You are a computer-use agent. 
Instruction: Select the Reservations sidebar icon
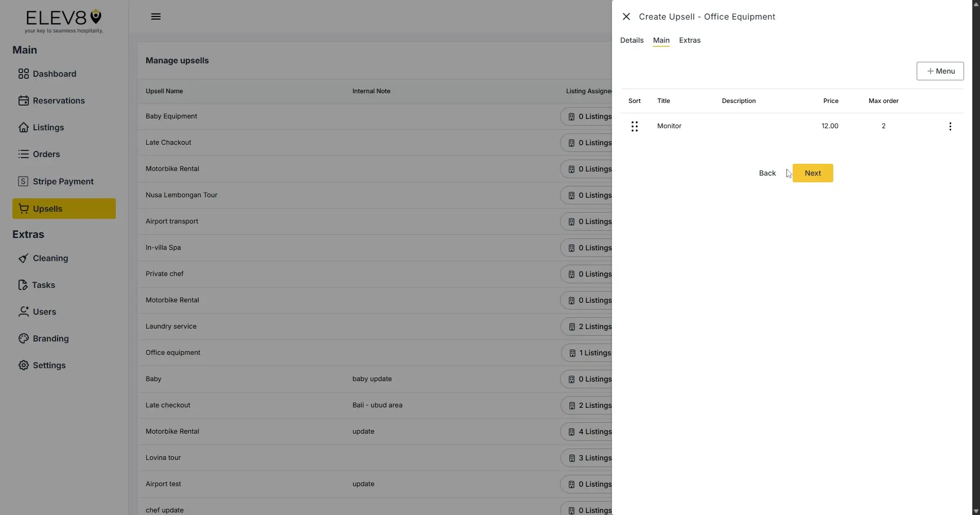pos(24,100)
